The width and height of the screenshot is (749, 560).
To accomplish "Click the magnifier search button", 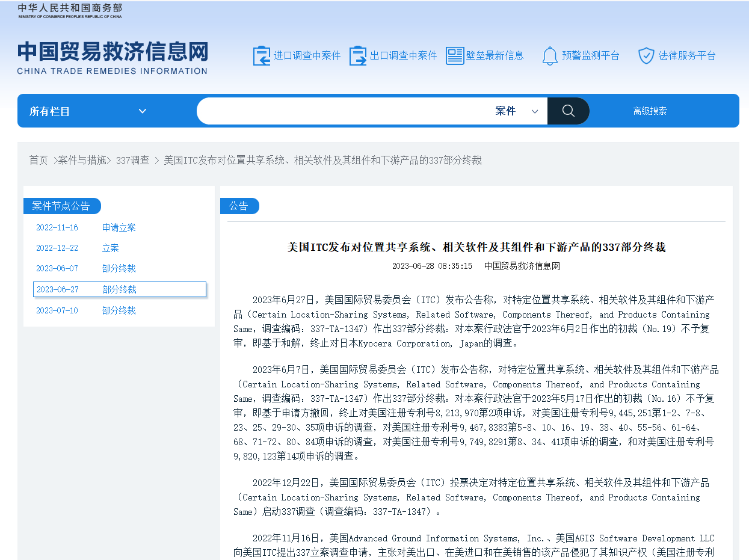I will 569,111.
